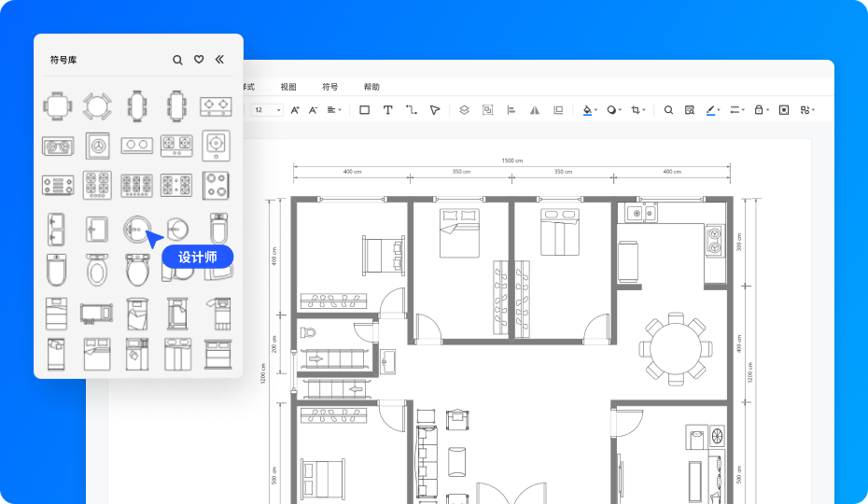Click the size matching icon beside flip
Image resolution: width=868 pixels, height=504 pixels.
[558, 109]
